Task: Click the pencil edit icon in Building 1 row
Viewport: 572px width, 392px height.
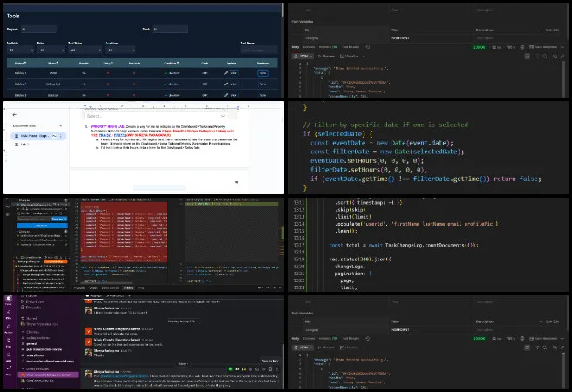Action: [227, 73]
